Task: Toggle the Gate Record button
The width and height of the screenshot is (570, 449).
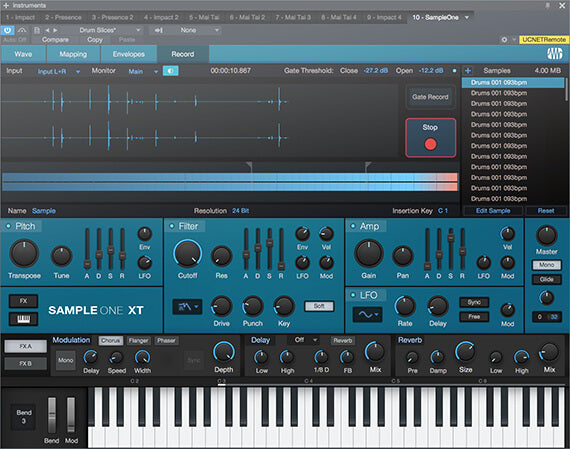Action: tap(430, 97)
